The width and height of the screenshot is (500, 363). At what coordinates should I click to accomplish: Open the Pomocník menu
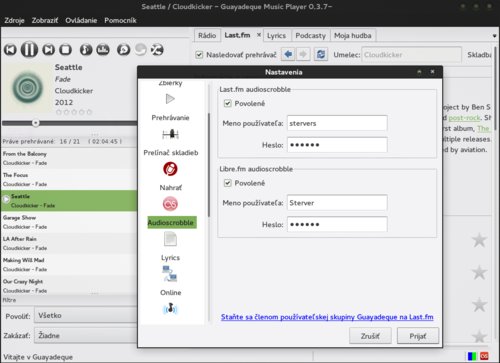(x=120, y=20)
